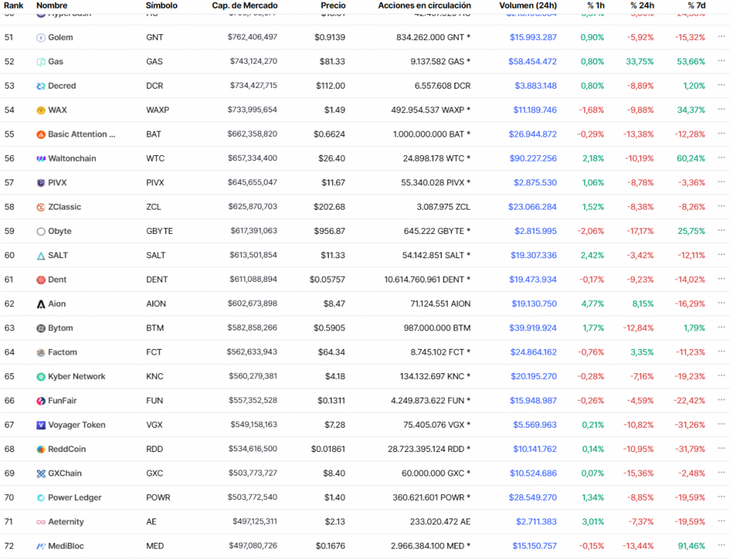Open the three-dot menu for ReddCoin row
Viewport: 733px width, 560px height.
(722, 448)
